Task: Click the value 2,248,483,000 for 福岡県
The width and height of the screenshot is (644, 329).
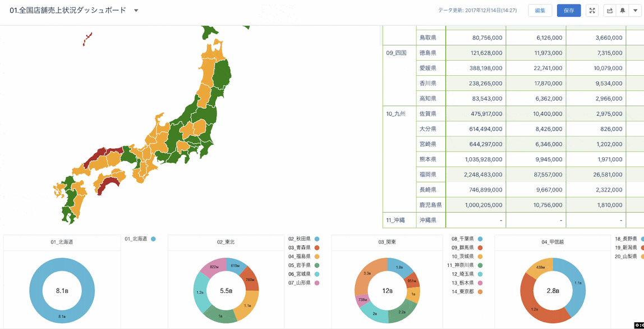Action: pos(482,175)
